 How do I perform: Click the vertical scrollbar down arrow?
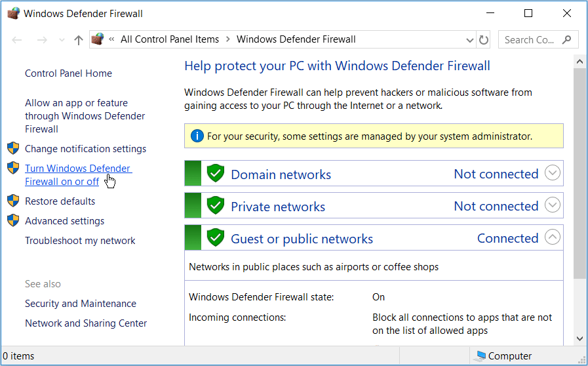579,338
